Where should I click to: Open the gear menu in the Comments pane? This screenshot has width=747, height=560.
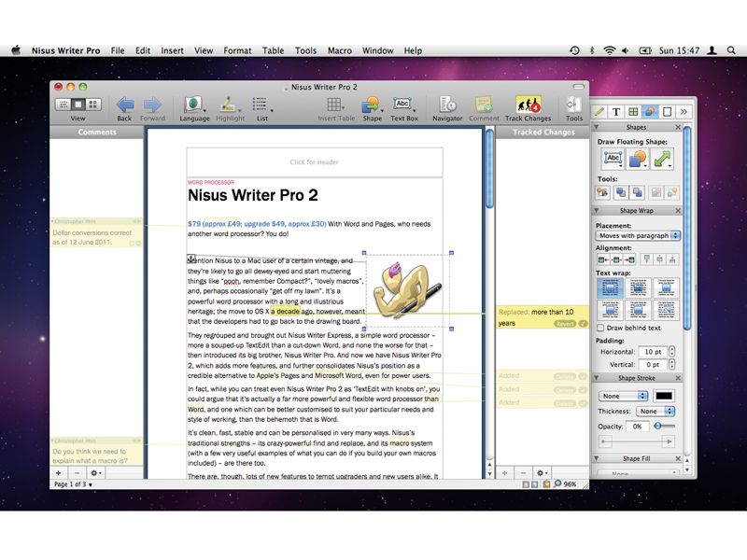[96, 473]
